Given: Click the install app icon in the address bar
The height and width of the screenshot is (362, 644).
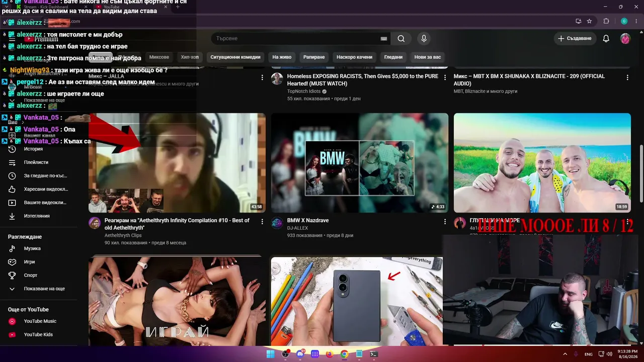Looking at the screenshot, I should [x=579, y=21].
